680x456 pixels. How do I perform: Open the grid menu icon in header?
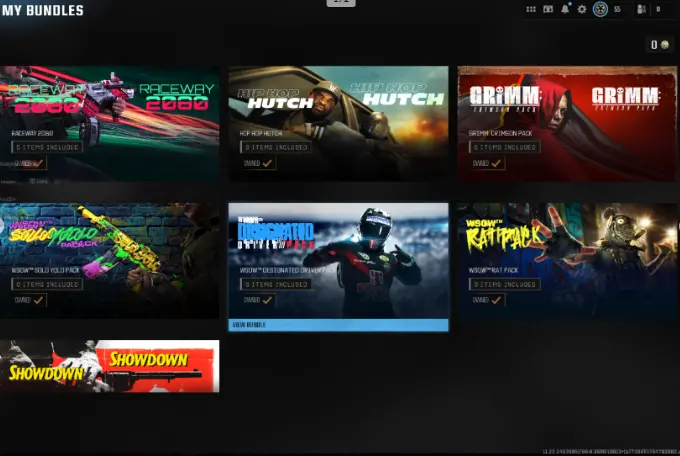pyautogui.click(x=531, y=9)
